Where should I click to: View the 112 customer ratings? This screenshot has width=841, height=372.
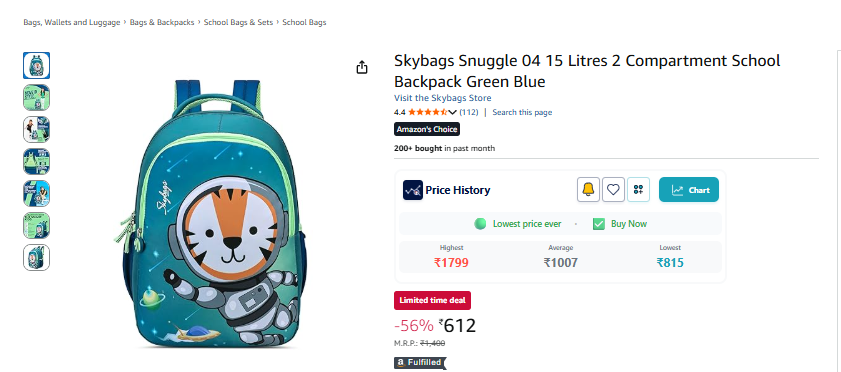(469, 113)
